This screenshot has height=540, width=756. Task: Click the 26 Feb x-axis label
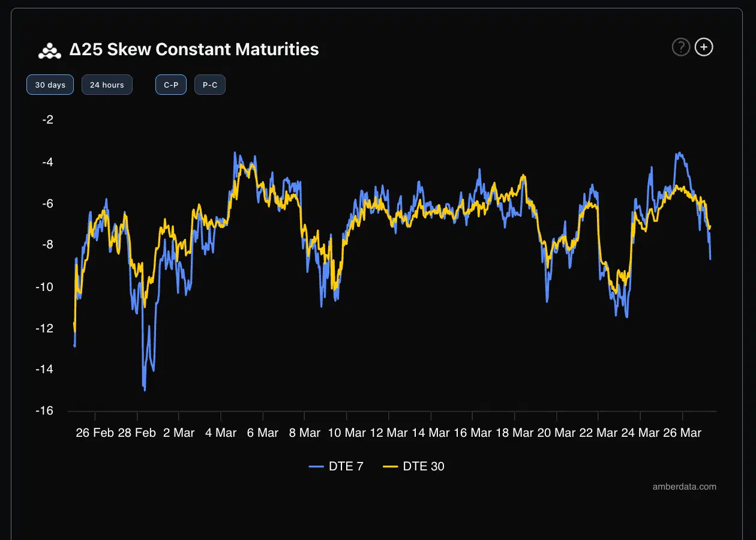click(x=95, y=433)
